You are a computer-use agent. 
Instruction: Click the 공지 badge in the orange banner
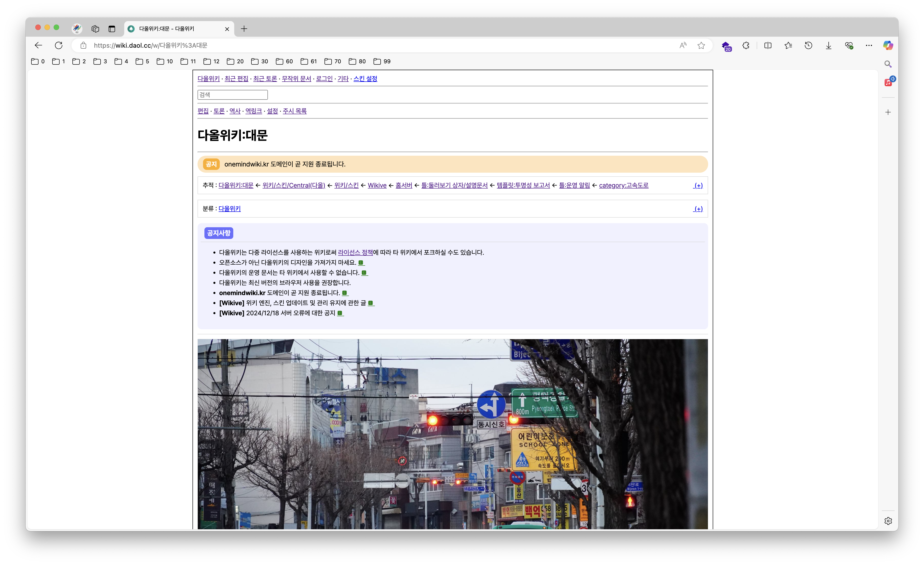[211, 164]
